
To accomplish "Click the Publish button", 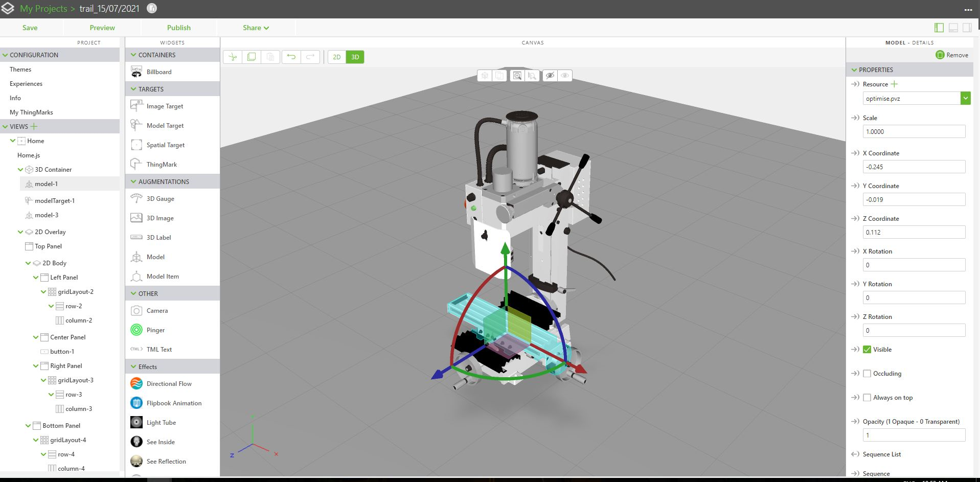I will (x=178, y=28).
